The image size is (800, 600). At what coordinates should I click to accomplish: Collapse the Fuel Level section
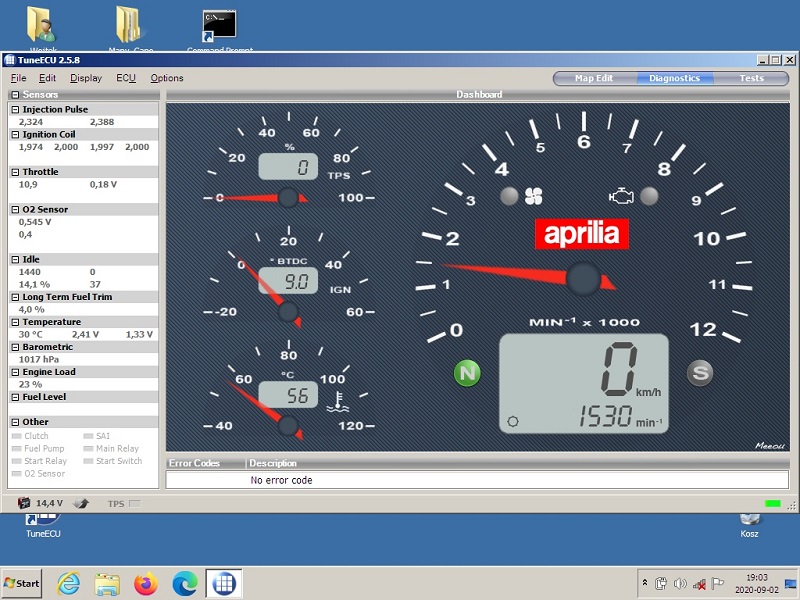coord(15,397)
